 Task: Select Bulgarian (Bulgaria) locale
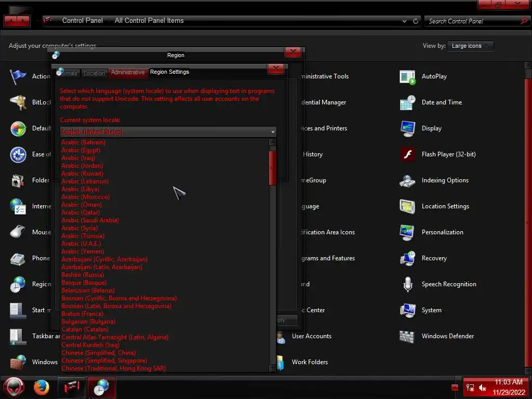tap(165, 322)
